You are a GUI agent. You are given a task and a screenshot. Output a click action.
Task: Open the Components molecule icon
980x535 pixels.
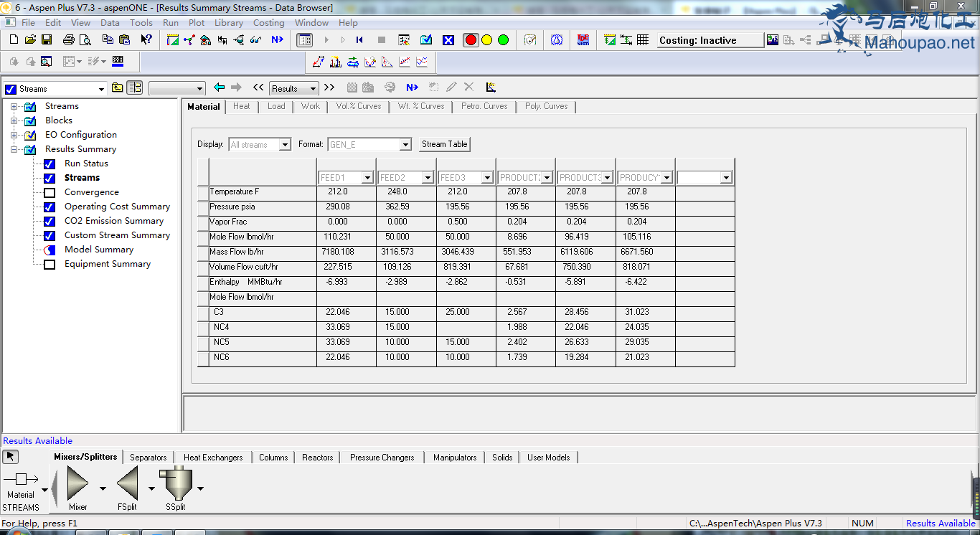coord(189,40)
